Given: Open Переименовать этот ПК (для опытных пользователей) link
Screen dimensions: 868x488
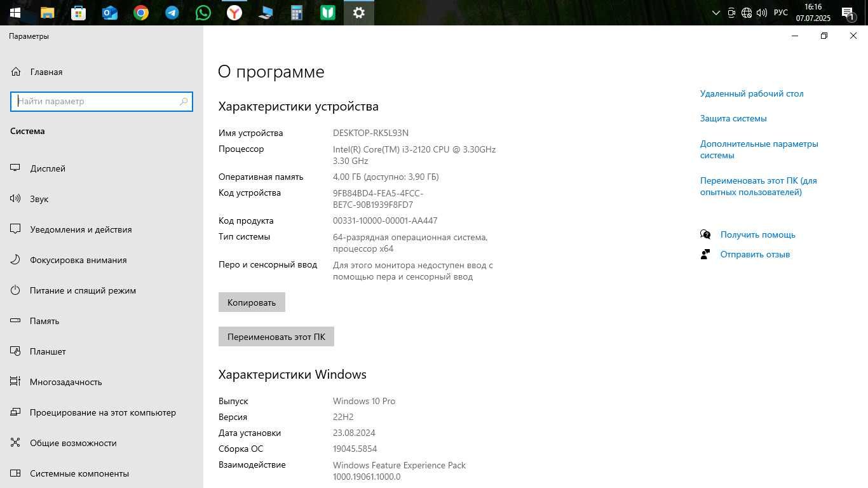Looking at the screenshot, I should (759, 186).
